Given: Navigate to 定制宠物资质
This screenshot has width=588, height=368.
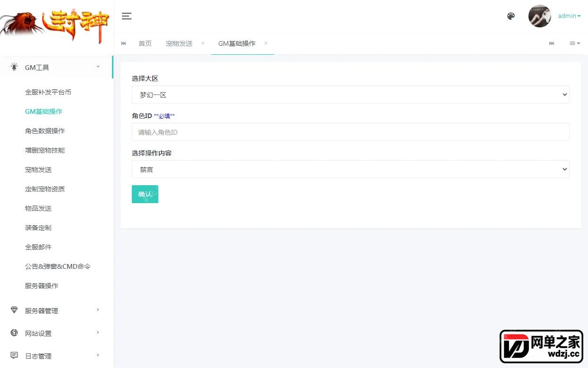Looking at the screenshot, I should 45,189.
